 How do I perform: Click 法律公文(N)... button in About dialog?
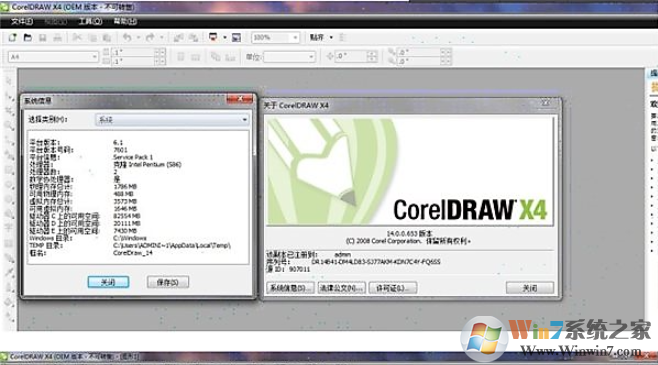341,288
